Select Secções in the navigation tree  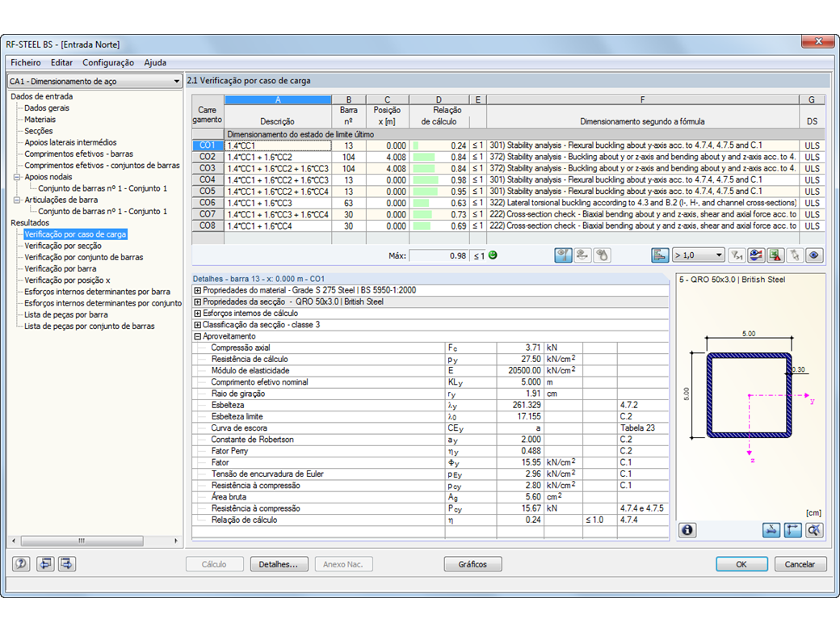coord(39,131)
